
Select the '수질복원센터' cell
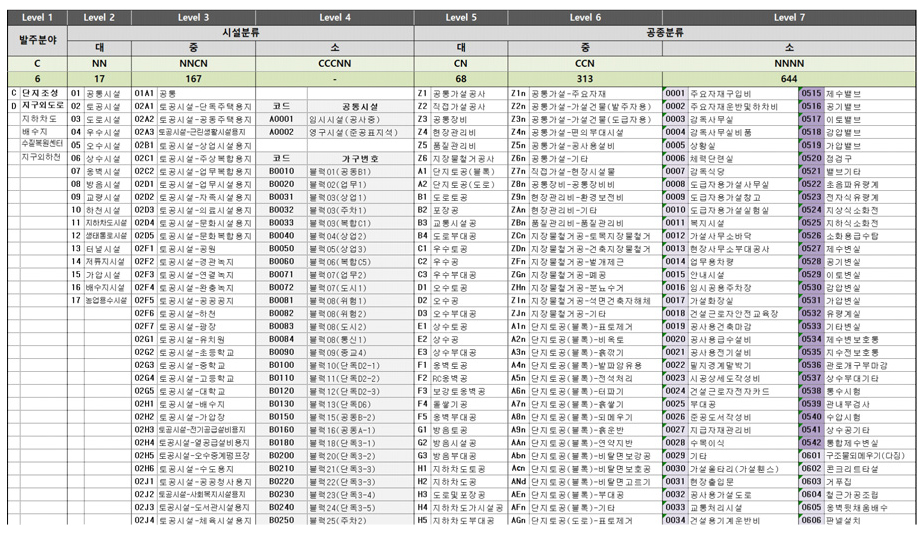pos(44,144)
